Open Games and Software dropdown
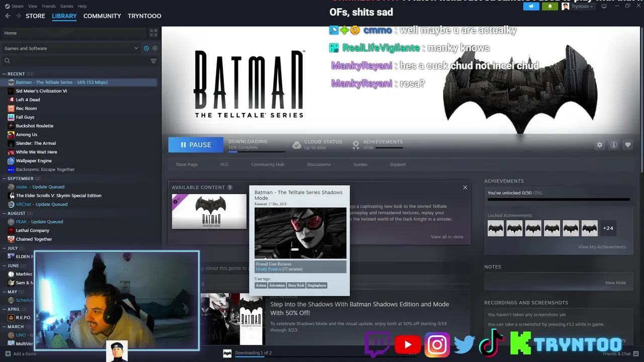This screenshot has height=362, width=644. pos(70,48)
